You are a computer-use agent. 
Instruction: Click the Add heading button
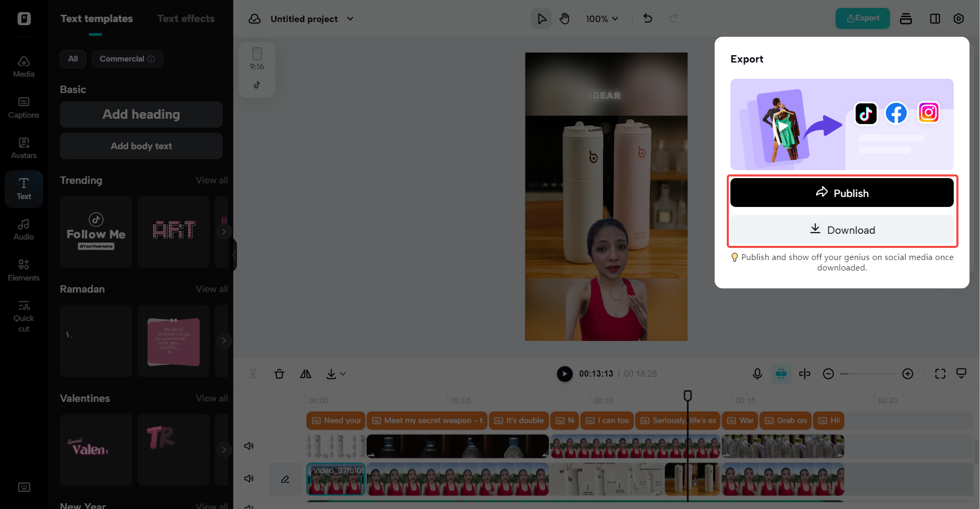(141, 114)
